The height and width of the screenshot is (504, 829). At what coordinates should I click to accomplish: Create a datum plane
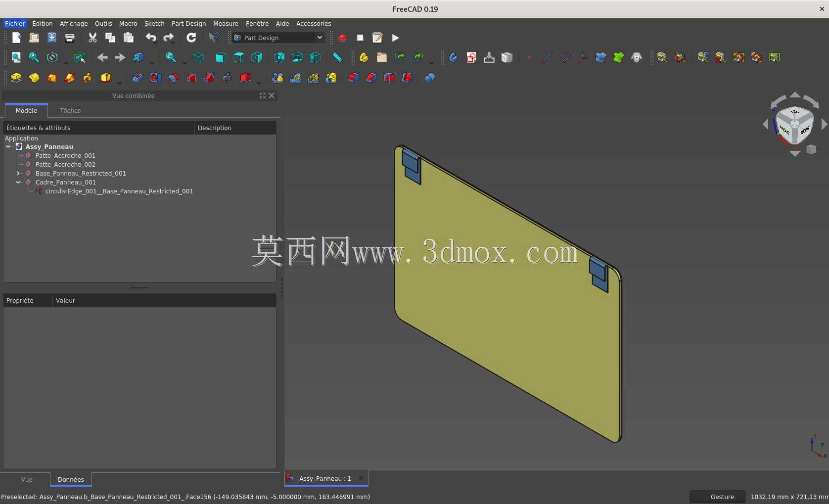tap(565, 57)
